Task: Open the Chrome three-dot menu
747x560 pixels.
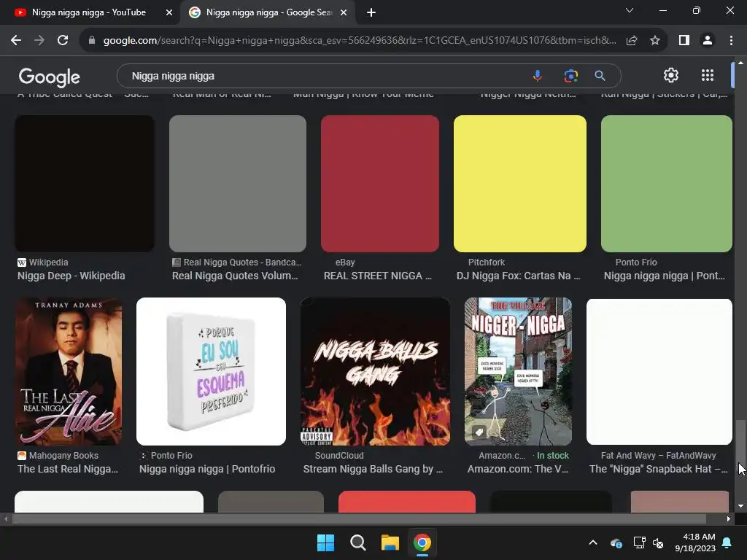Action: (731, 41)
